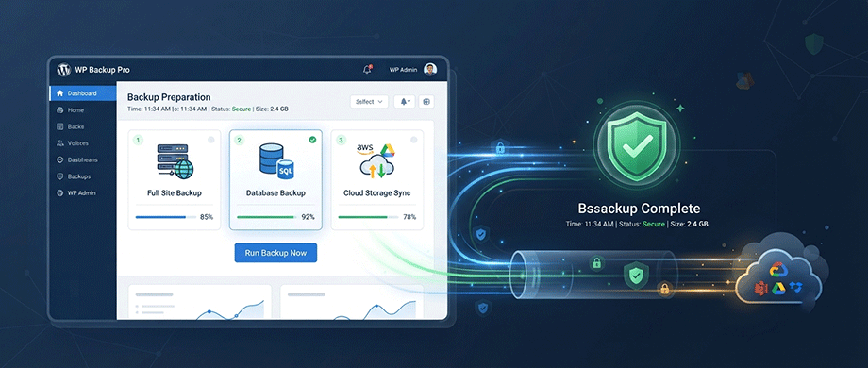Select the Full Site Backup radio circle
868x368 pixels.
point(211,140)
